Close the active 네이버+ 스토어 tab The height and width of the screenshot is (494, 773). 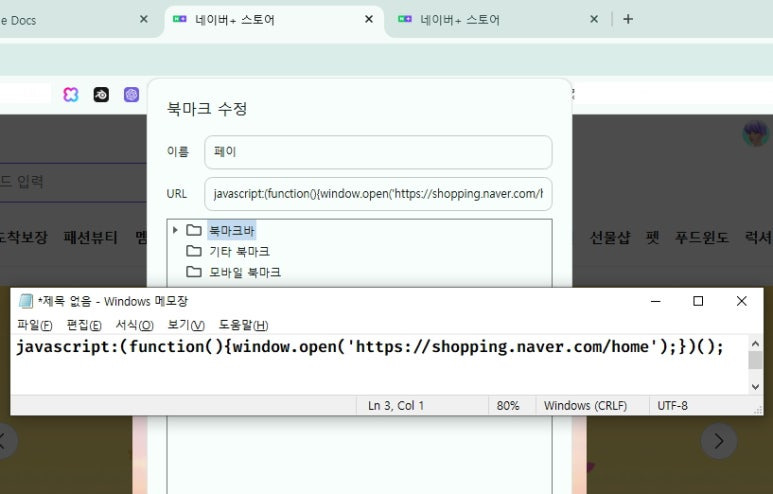[x=369, y=19]
